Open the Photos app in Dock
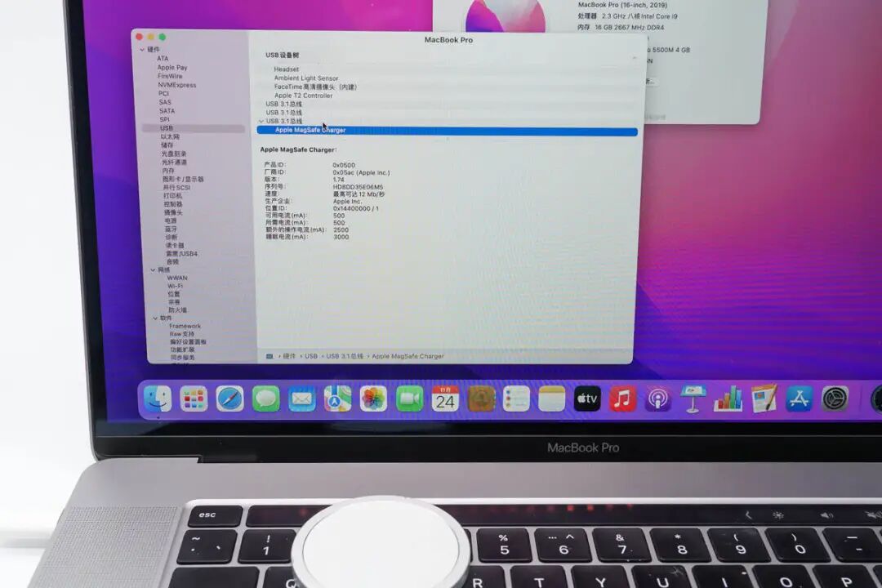882x588 pixels. [373, 399]
